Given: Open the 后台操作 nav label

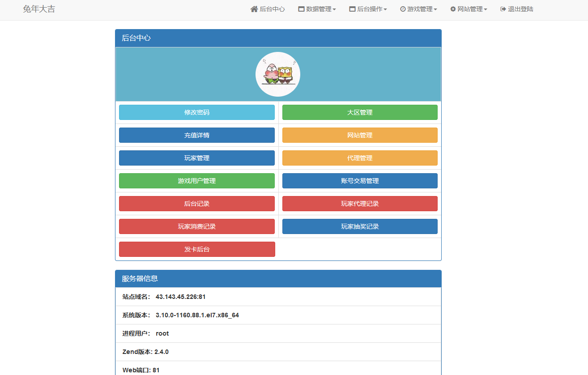Looking at the screenshot, I should click(x=370, y=9).
